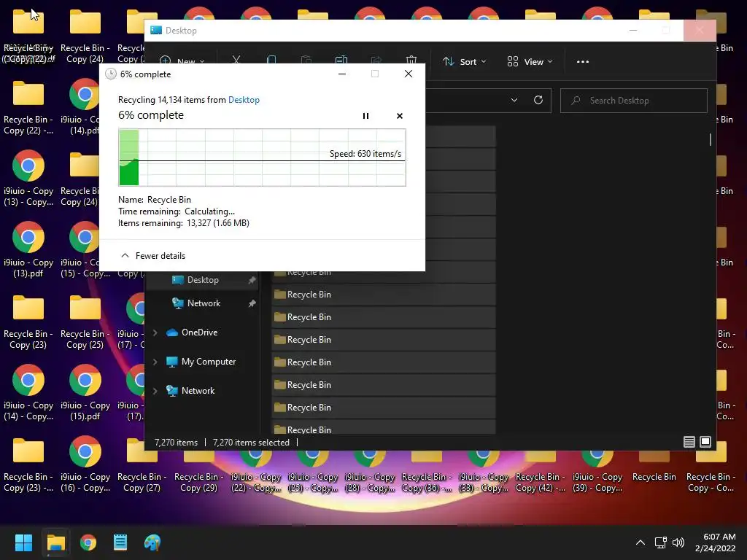Select desktop file i9iuio - Copy (14) - Copy

point(28,393)
